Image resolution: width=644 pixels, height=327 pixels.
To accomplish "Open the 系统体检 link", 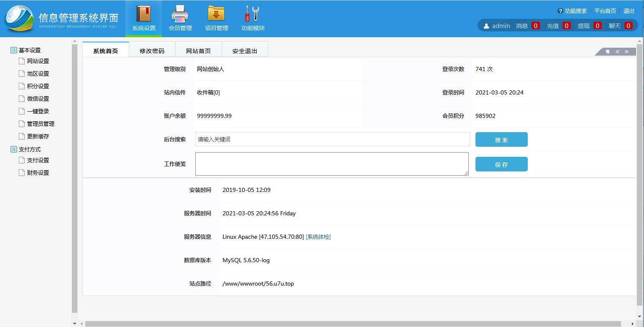I will [x=318, y=237].
